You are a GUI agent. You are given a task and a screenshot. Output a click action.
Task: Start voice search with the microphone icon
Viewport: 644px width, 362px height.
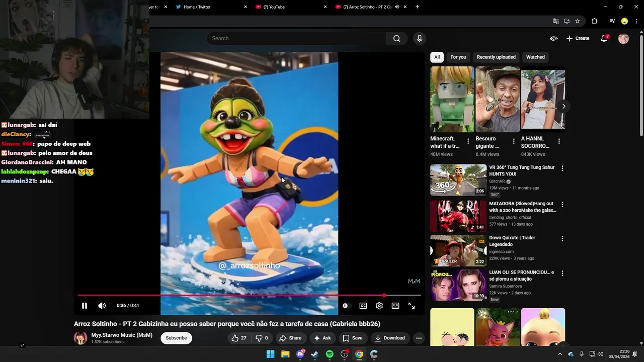(x=419, y=38)
